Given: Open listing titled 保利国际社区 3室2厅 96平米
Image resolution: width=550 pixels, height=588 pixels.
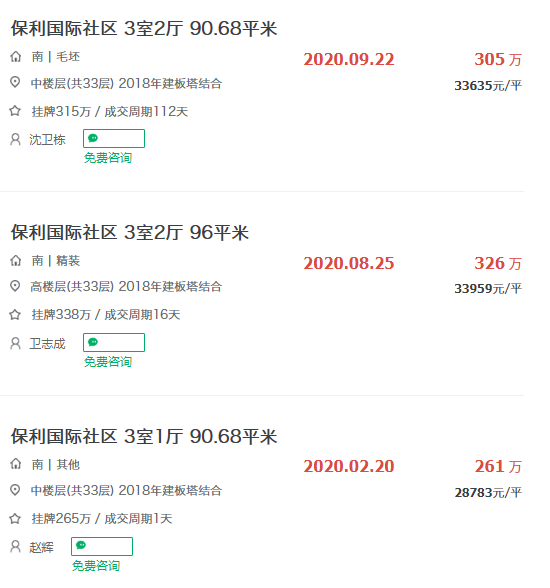Looking at the screenshot, I should point(130,232).
